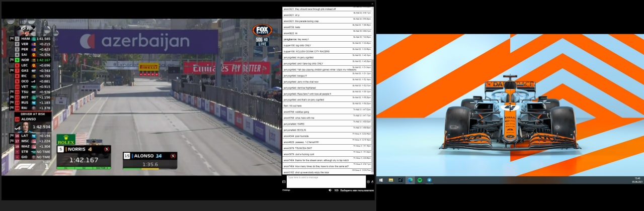Screen dimensions: 644x211
Task: Click the NORRIS 1:42.167 lap time graphic
Action: pyautogui.click(x=84, y=157)
